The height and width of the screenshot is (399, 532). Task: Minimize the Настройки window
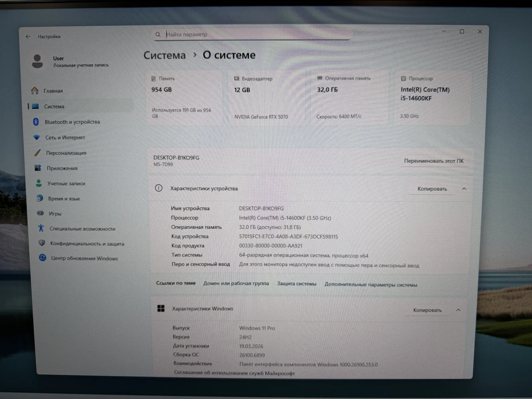[444, 31]
